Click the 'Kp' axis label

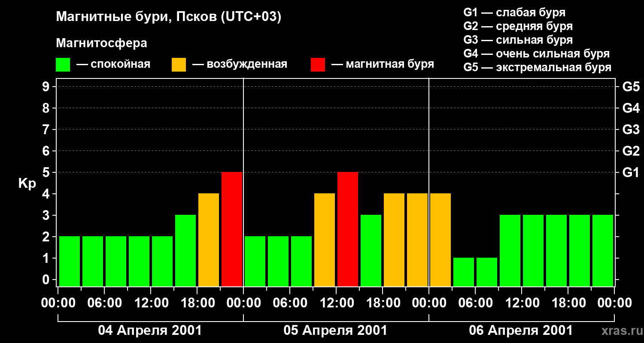pyautogui.click(x=27, y=184)
